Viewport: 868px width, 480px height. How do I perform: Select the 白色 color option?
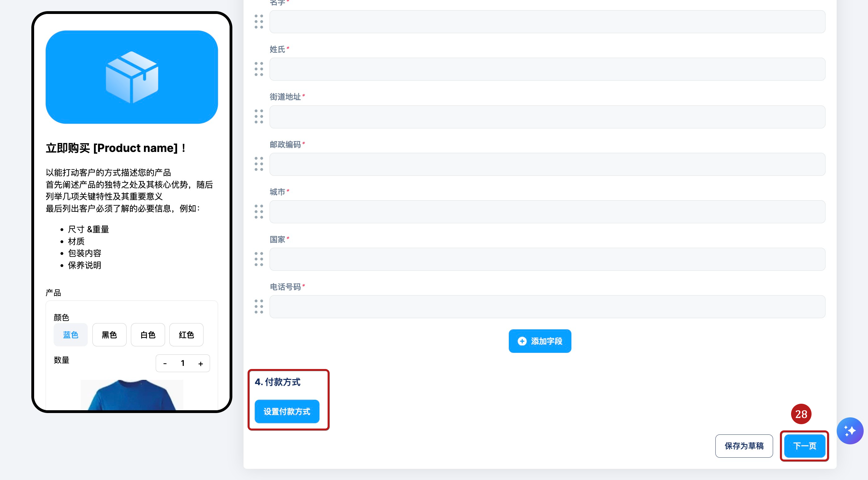(148, 335)
